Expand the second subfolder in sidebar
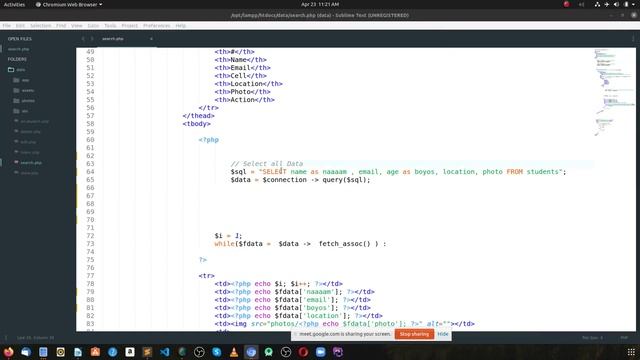Image resolution: width=640 pixels, height=360 pixels. (16, 90)
